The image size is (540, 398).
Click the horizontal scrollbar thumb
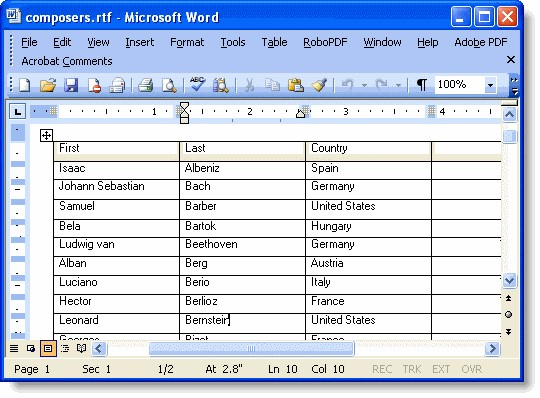tap(251, 349)
